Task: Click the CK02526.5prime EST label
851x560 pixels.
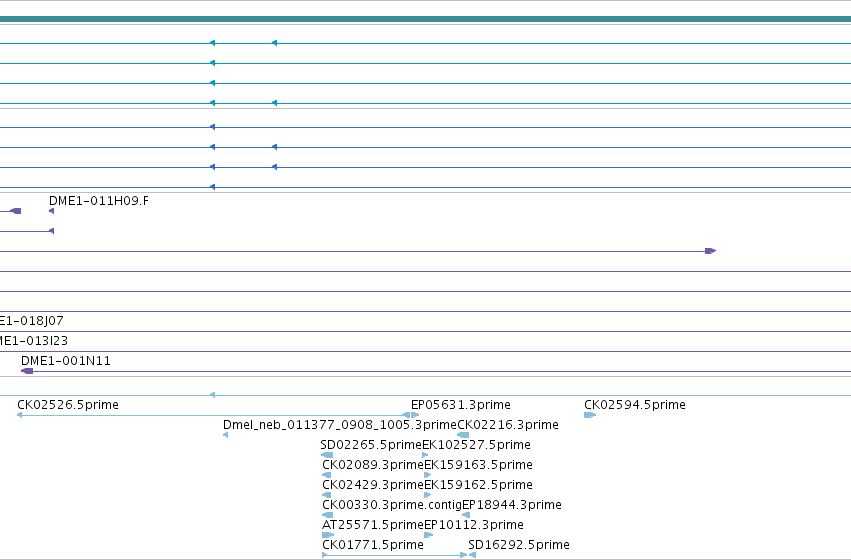Action: tap(68, 405)
